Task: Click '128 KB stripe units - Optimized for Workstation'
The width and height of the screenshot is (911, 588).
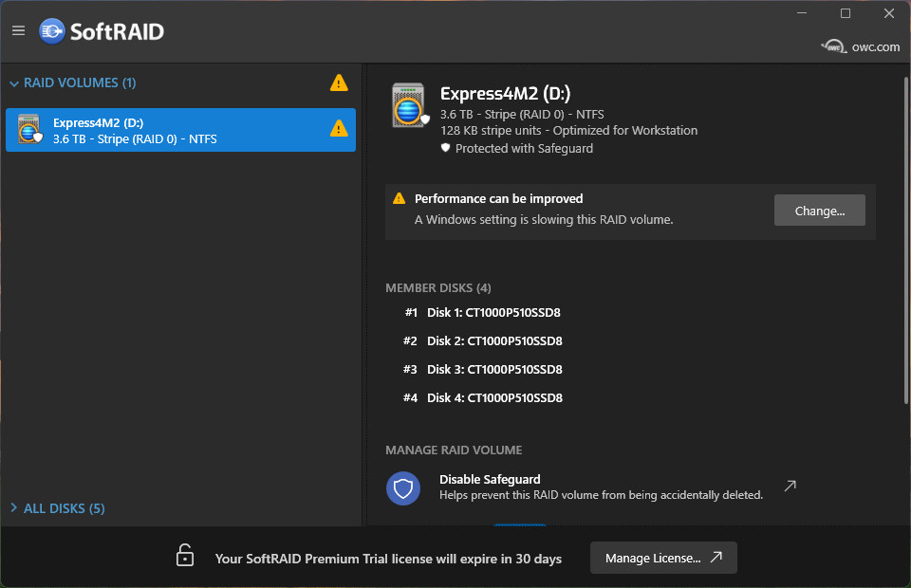Action: [x=568, y=131]
